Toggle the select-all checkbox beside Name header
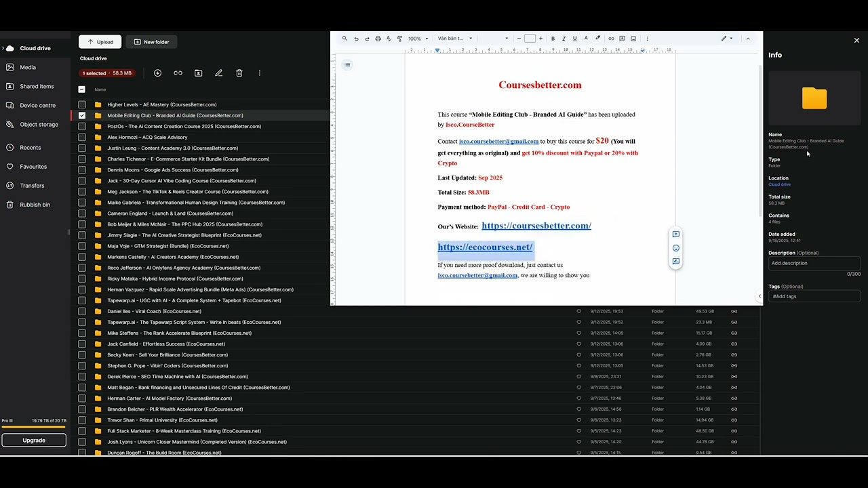 (x=82, y=89)
